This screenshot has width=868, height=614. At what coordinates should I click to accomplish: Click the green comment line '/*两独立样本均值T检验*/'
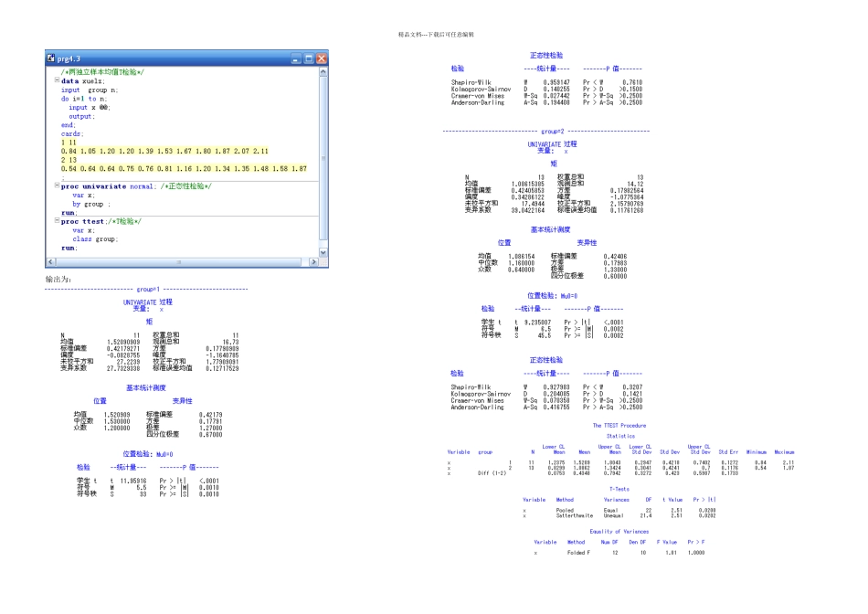click(102, 72)
